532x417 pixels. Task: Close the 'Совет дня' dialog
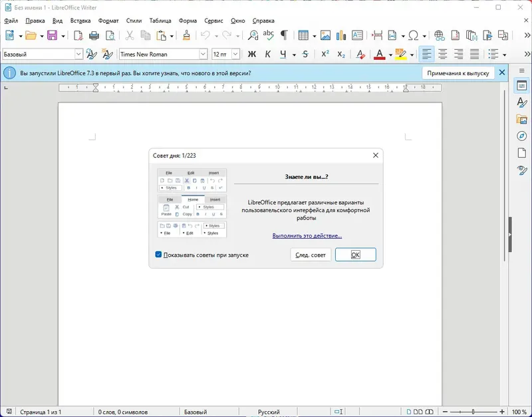tap(375, 156)
